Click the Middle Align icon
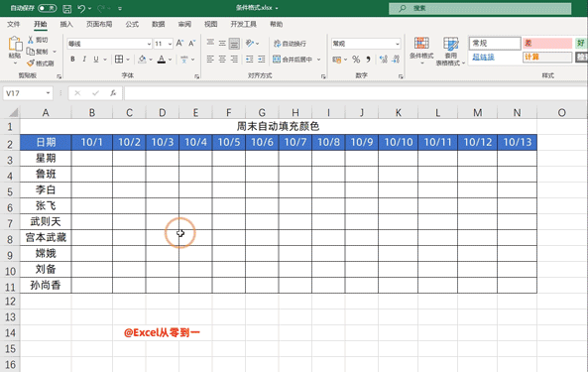 (222, 43)
